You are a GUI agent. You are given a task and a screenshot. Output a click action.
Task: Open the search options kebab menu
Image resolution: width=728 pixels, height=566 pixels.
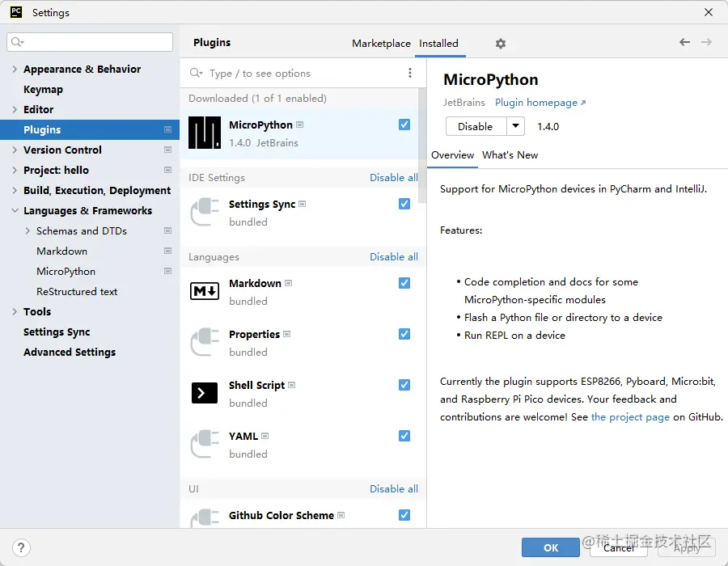point(410,73)
